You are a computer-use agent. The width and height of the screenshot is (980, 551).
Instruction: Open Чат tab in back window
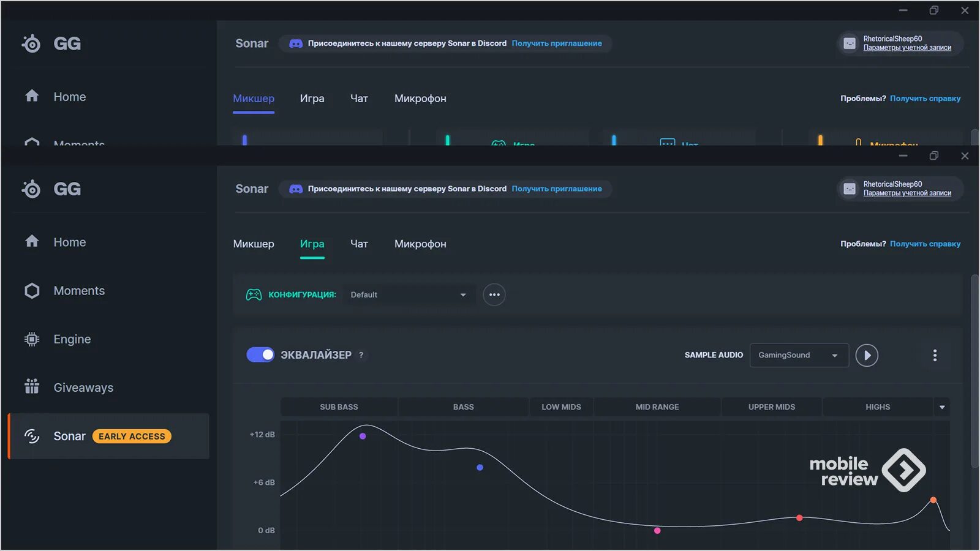click(359, 99)
